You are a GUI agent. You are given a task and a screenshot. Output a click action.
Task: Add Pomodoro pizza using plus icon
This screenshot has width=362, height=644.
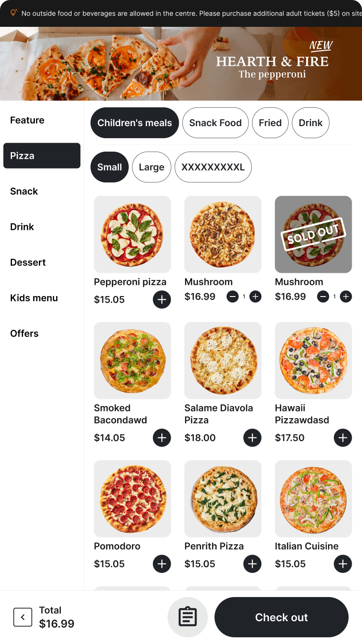tap(162, 563)
